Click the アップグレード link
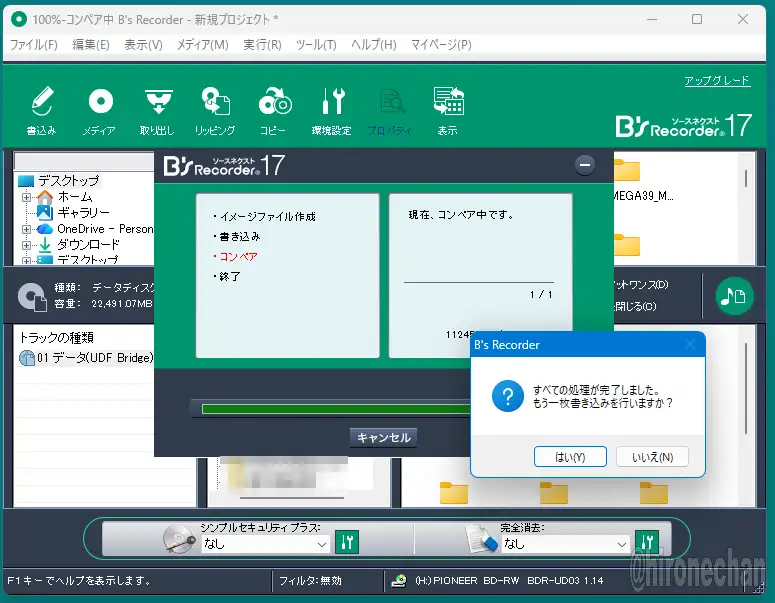 click(x=716, y=81)
